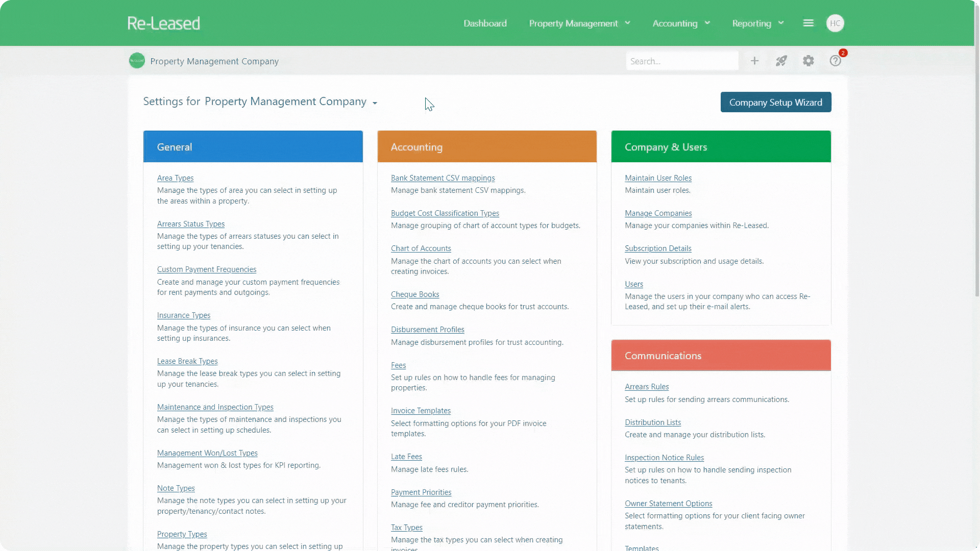Open Late Fees link
This screenshot has width=980, height=551.
point(406,456)
